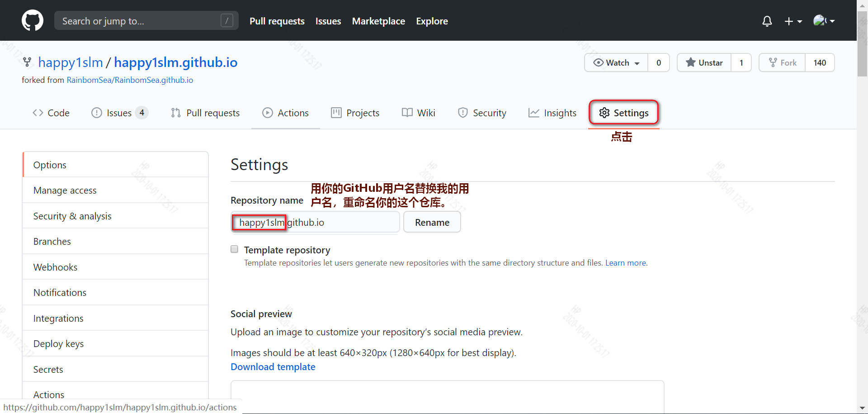Open happy1slm owner link
The image size is (868, 414).
71,62
